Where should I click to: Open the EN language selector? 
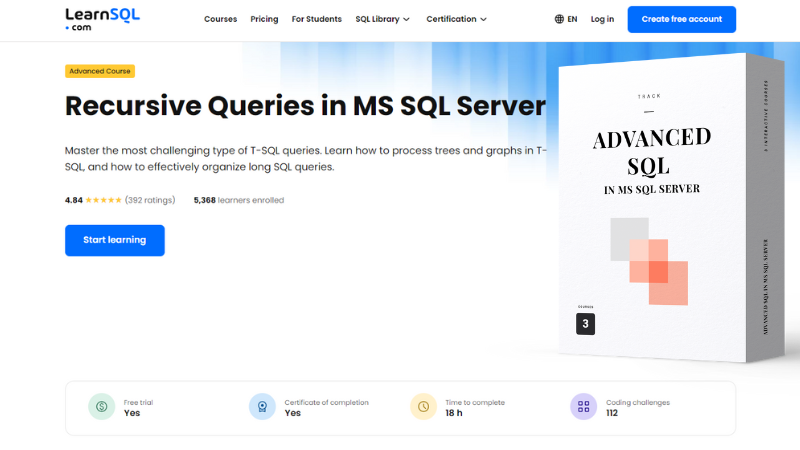[566, 19]
